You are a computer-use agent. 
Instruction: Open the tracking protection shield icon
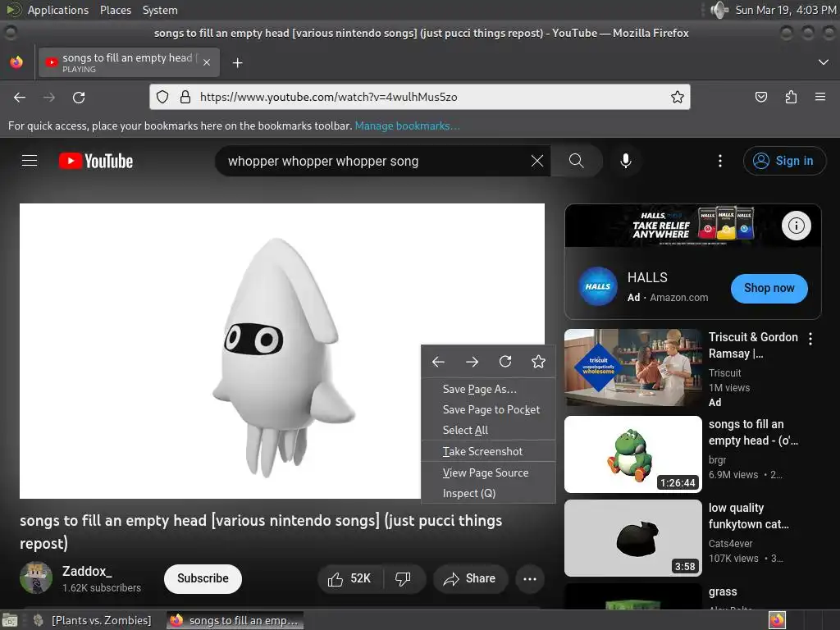[x=162, y=97]
